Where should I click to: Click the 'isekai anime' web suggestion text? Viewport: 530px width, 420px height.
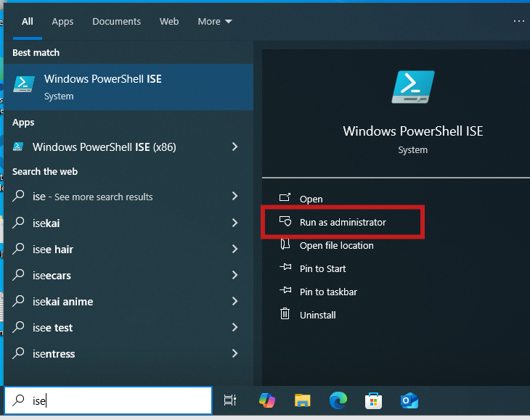tap(62, 302)
